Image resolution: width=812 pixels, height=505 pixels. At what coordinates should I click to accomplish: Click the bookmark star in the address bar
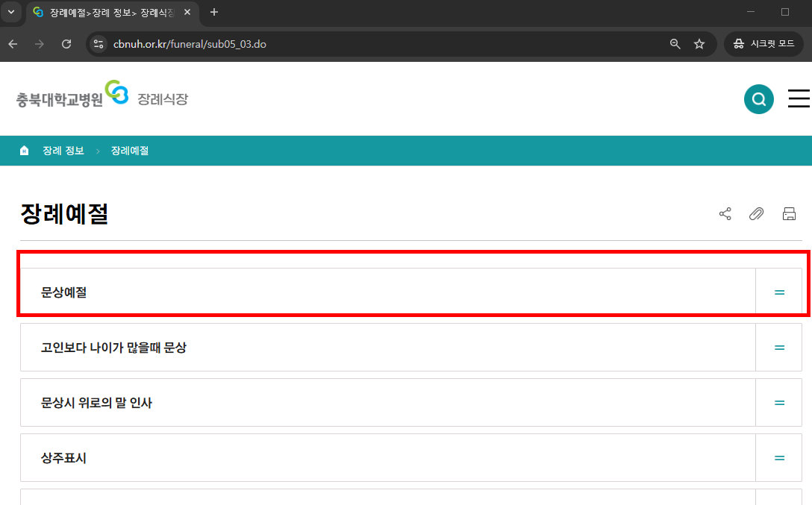point(699,44)
